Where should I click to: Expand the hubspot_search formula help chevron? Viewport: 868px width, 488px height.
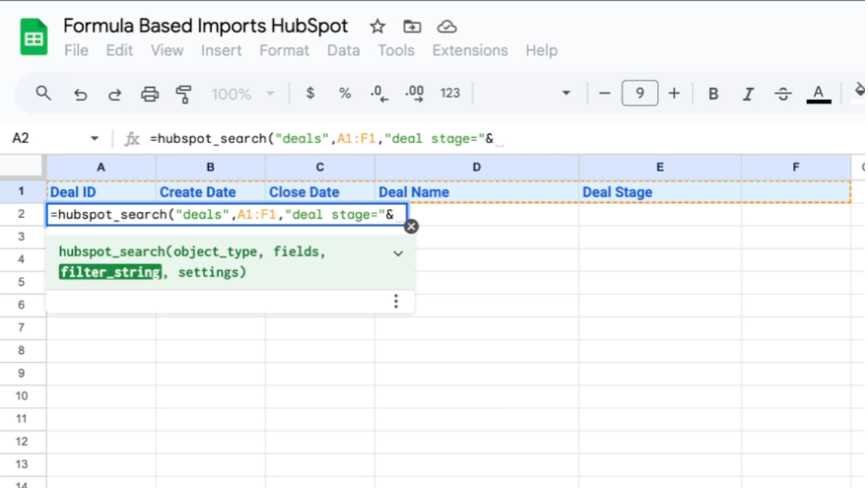(398, 253)
